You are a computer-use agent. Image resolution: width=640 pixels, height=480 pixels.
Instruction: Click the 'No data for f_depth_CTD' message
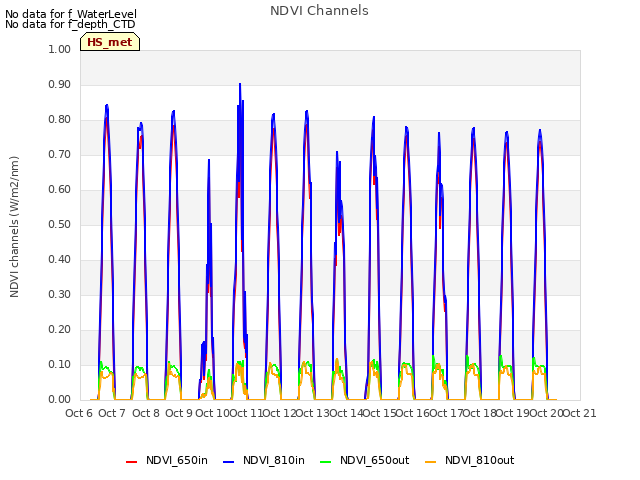(70, 24)
